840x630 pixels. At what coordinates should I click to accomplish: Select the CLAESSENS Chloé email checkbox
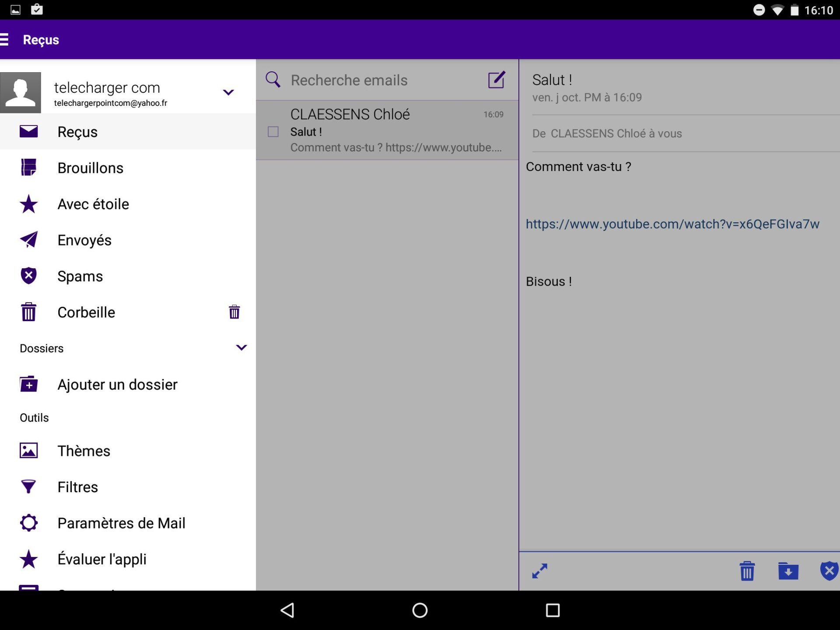pyautogui.click(x=273, y=132)
